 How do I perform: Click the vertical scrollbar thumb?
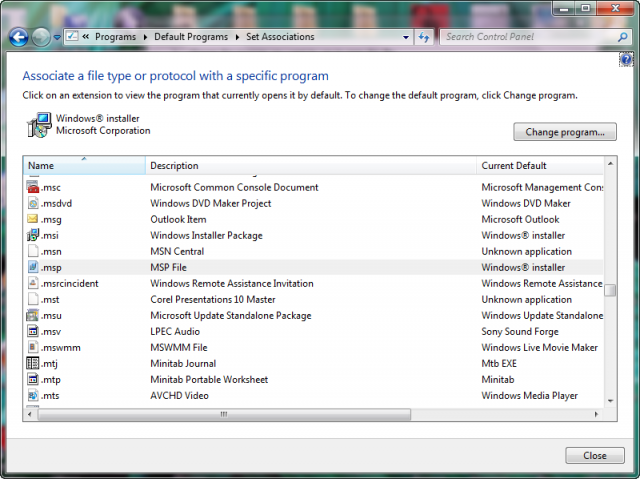tap(610, 290)
